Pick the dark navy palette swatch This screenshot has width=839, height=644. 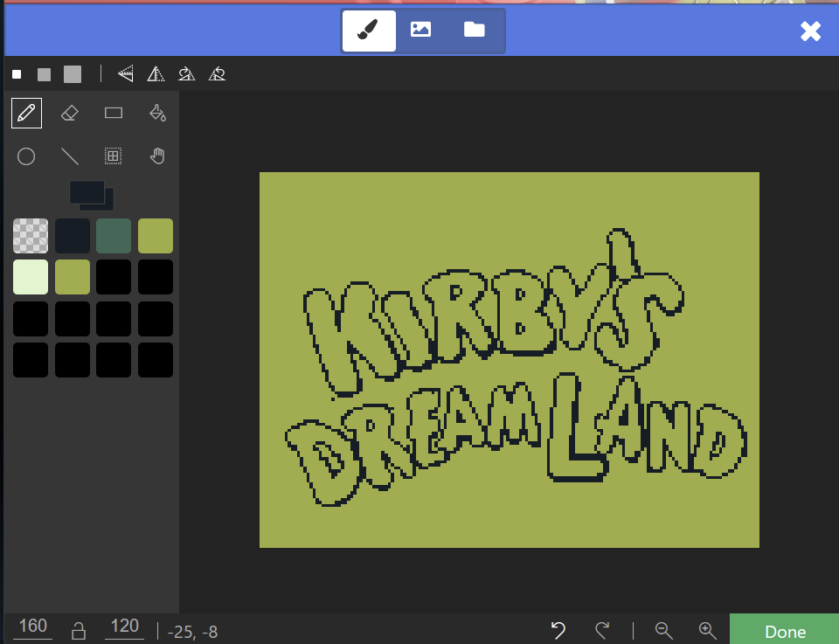[x=73, y=236]
